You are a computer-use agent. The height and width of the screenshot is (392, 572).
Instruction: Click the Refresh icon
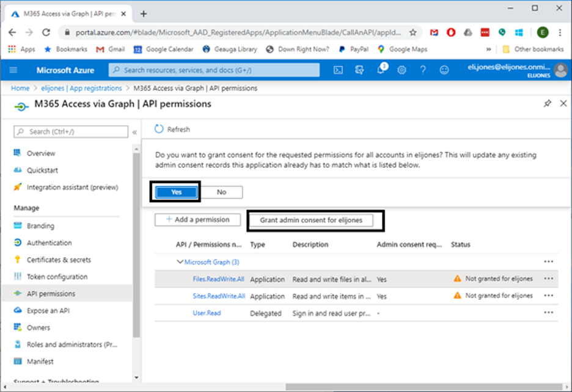[159, 129]
